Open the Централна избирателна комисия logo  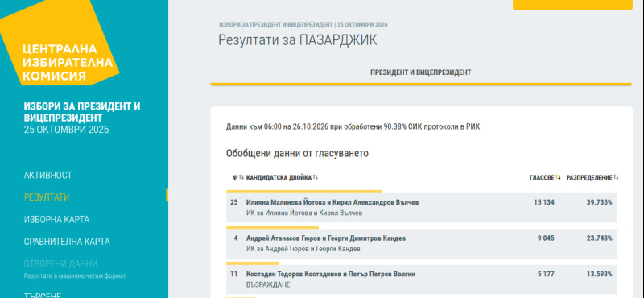tap(60, 43)
